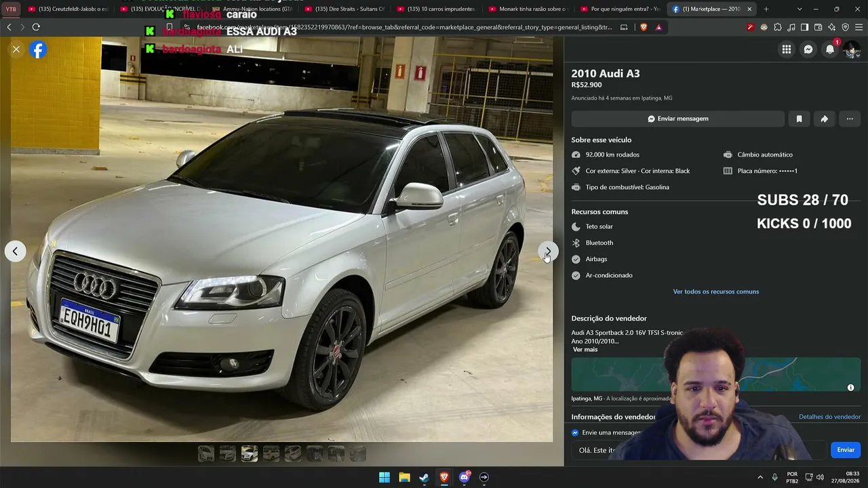Open Leo AI sparkle icon
The image size is (868, 488).
coord(831,27)
